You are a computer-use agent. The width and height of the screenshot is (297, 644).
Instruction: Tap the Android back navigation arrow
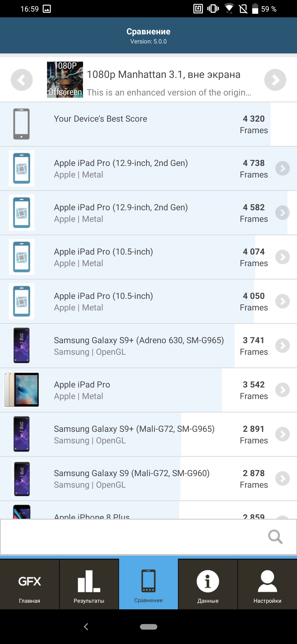86,627
